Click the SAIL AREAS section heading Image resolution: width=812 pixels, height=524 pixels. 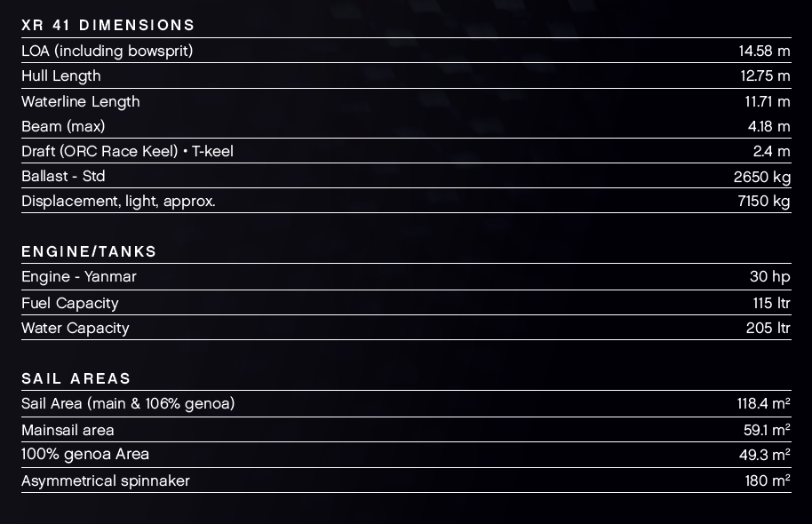[x=76, y=378]
